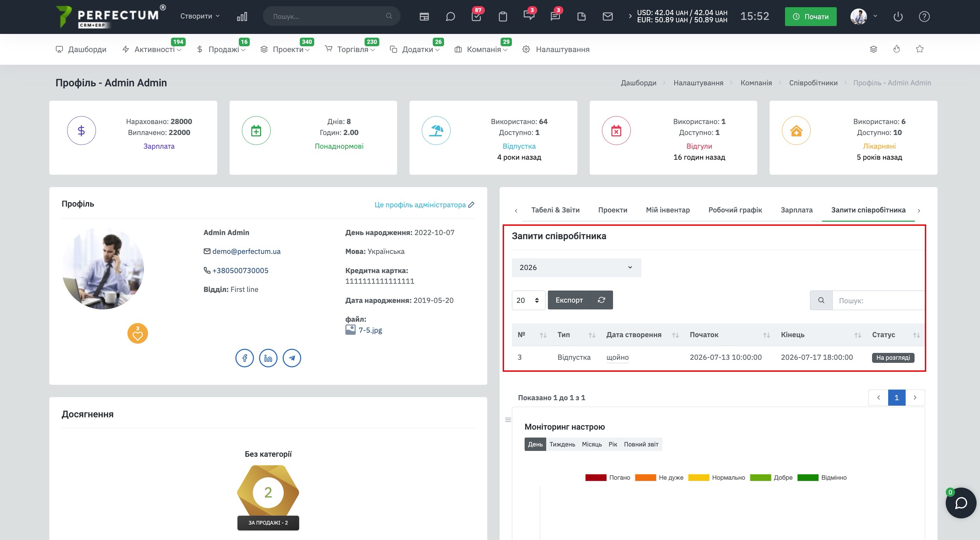Toggle mood monitoring to Тиждень view
The height and width of the screenshot is (540, 980).
[562, 444]
